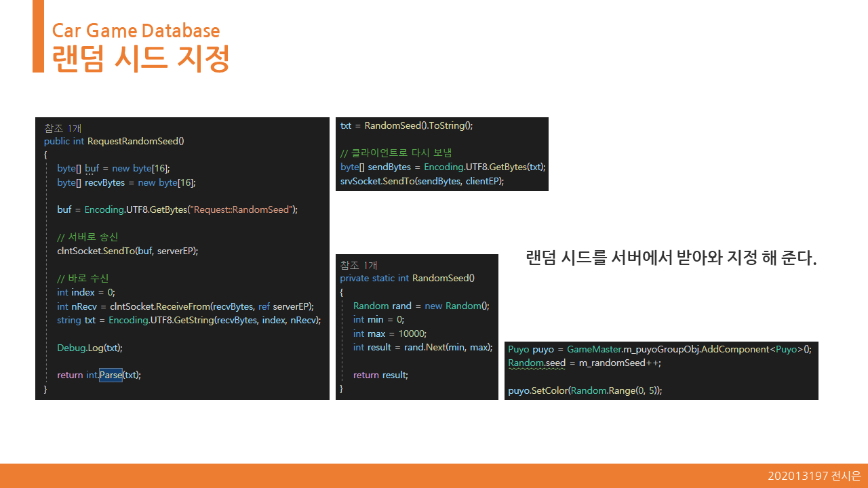Viewport: 868px width, 488px height.
Task: Click 'public int RequestRandomSeed()' declaration line
Action: pos(114,142)
